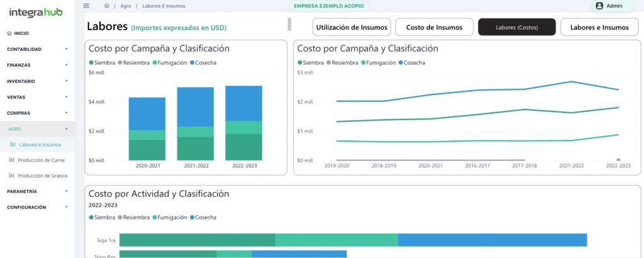
Task: Switch to Utilización de Insumos tab
Action: pos(352,27)
